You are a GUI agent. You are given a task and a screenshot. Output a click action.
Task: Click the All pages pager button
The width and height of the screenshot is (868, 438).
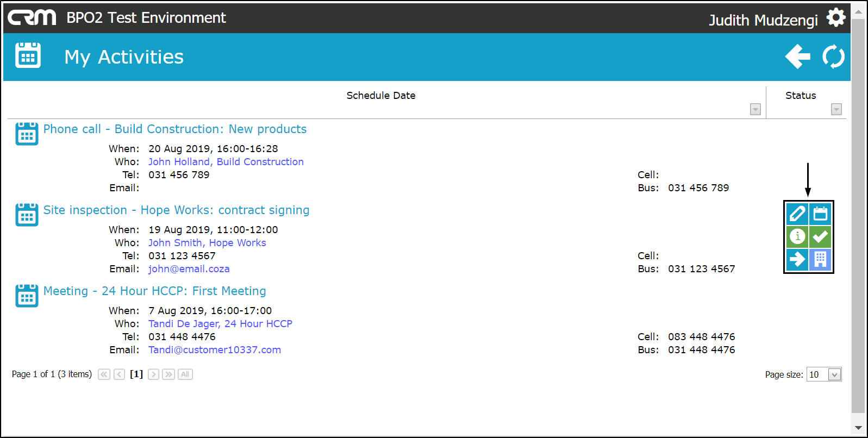point(185,374)
